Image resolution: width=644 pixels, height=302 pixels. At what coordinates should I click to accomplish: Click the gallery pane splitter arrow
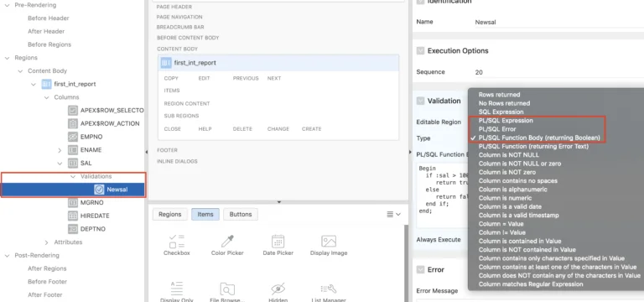point(279,202)
